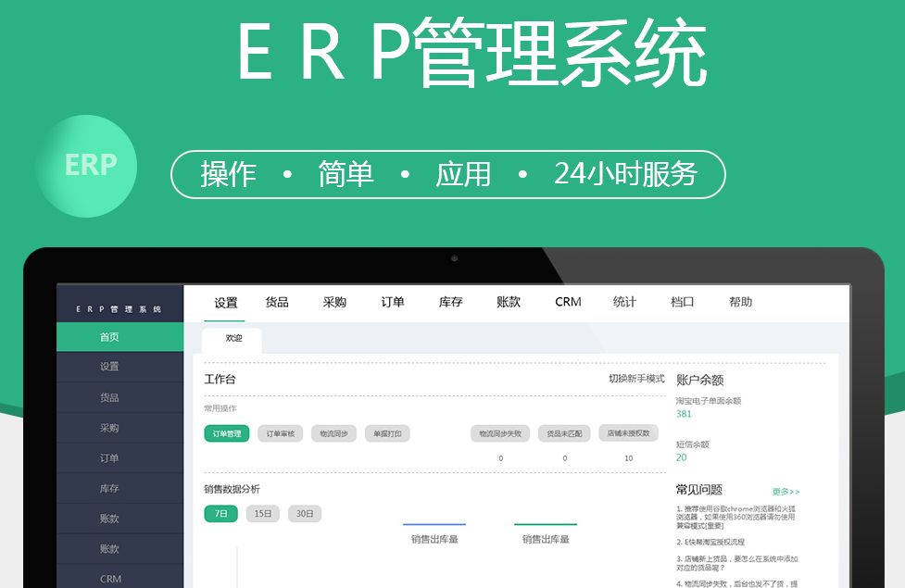Toggle 切换新手模式 in the workbench
905x588 pixels.
pyautogui.click(x=636, y=379)
